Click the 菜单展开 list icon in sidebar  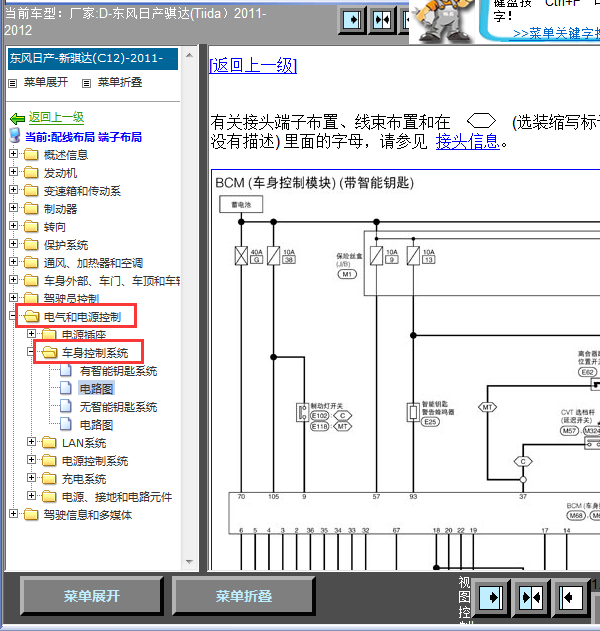[x=13, y=83]
